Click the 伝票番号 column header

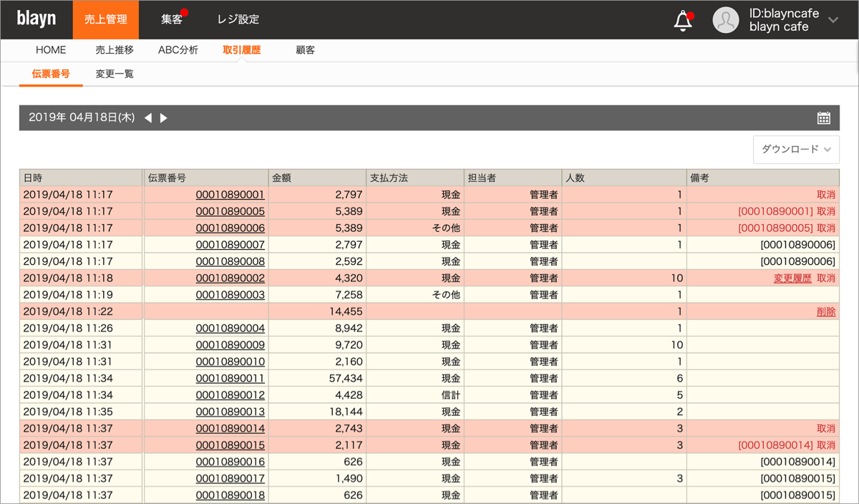pyautogui.click(x=206, y=178)
